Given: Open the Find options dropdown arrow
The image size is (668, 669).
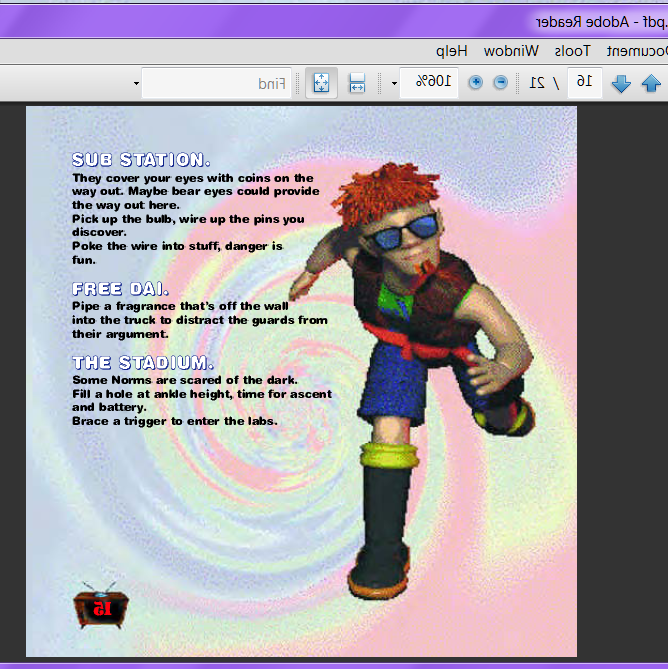Looking at the screenshot, I should pos(137,83).
